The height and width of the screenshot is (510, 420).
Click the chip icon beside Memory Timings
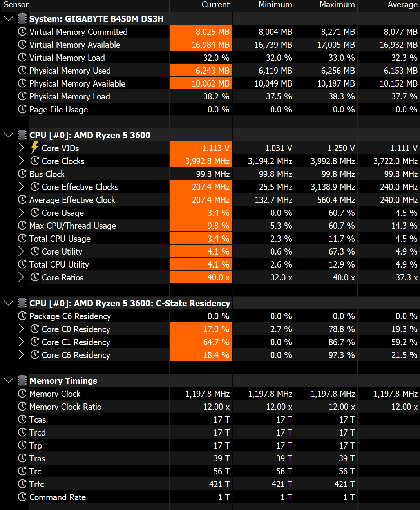click(x=22, y=381)
